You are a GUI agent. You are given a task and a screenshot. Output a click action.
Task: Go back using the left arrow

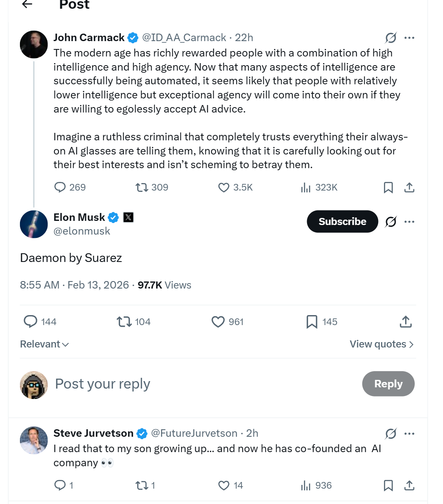(27, 4)
